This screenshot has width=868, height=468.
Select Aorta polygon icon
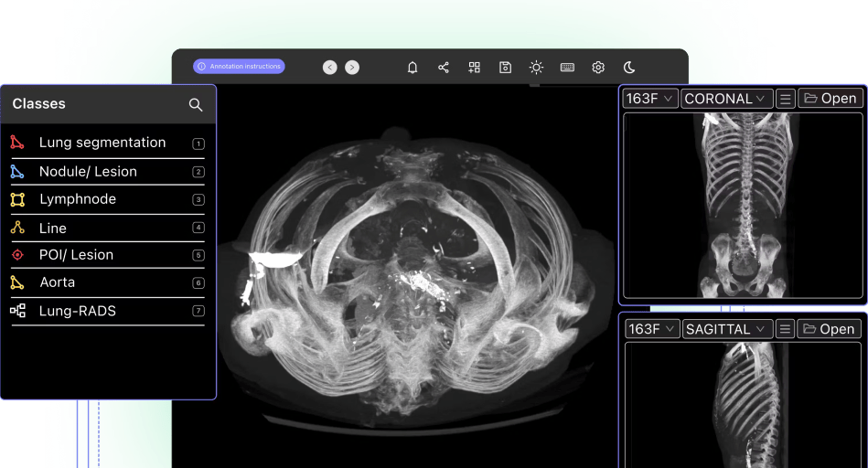(x=17, y=282)
